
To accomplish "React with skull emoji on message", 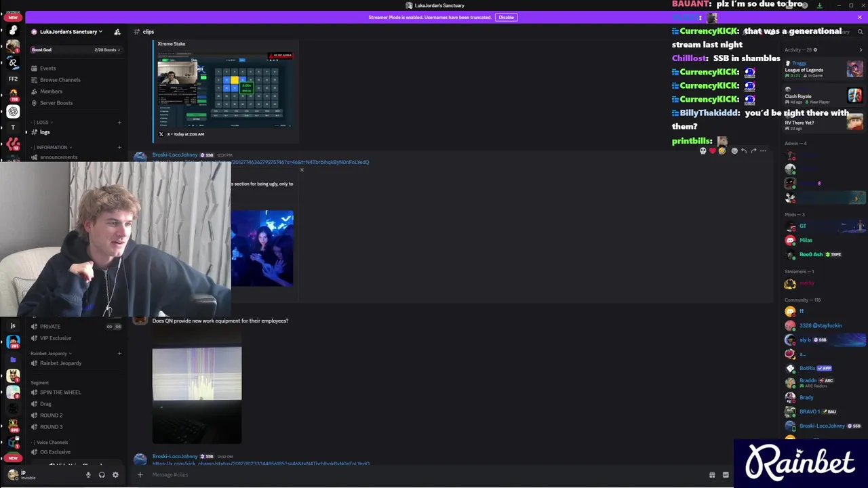I will [703, 150].
